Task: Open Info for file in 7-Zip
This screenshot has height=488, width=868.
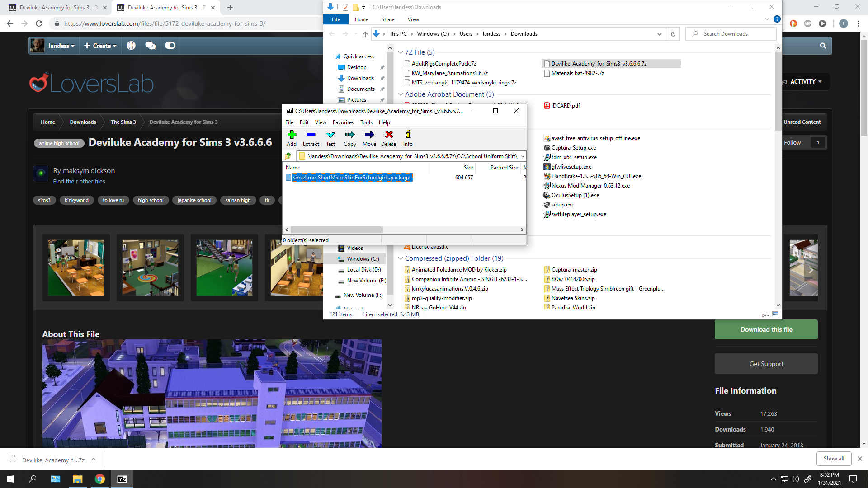Action: point(408,138)
